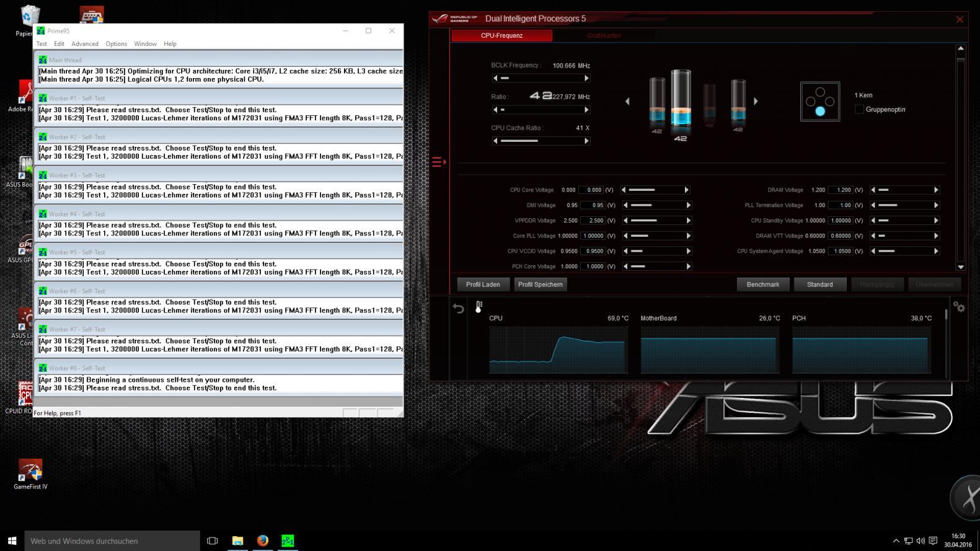Viewport: 980px width, 551px height.
Task: Click the CPU System Agent Voltage slider track
Action: pos(905,251)
